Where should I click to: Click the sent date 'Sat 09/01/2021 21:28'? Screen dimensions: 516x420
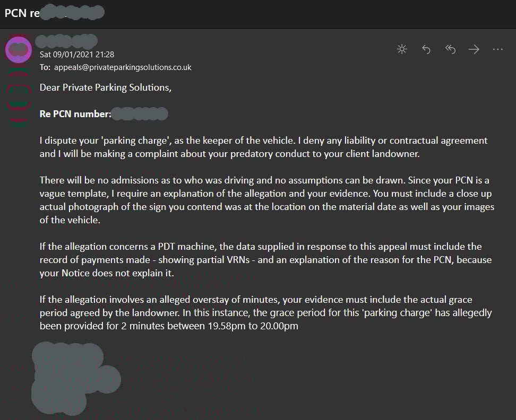coord(77,54)
